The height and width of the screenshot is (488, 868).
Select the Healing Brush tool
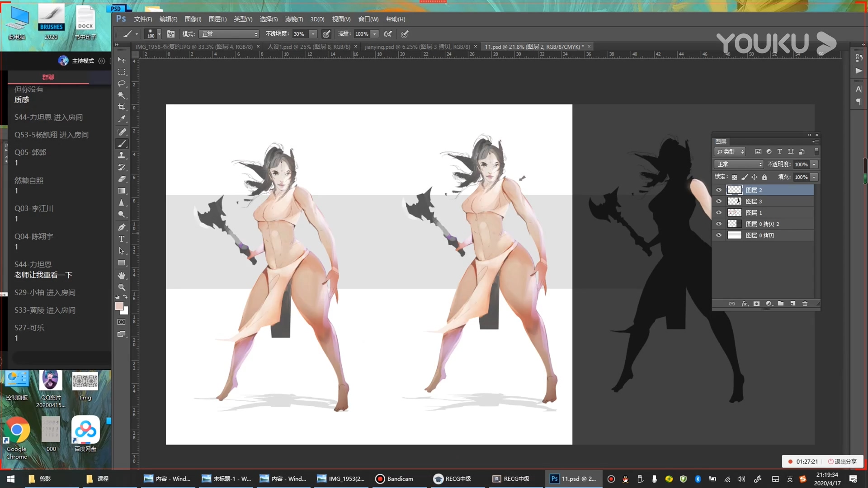[x=122, y=132]
